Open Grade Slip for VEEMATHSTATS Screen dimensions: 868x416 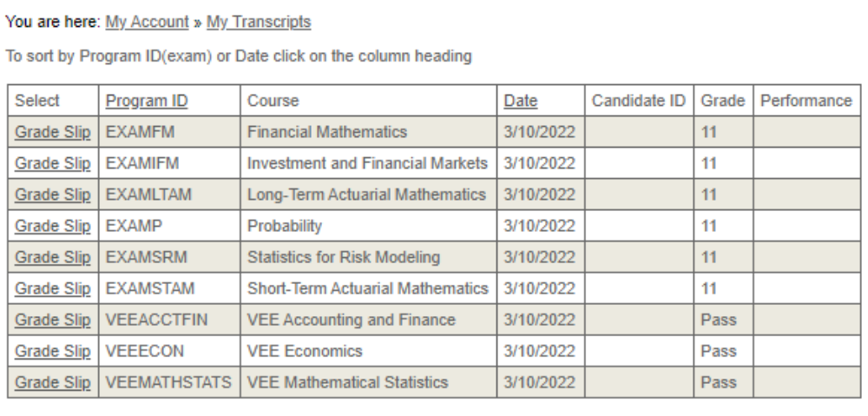52,382
